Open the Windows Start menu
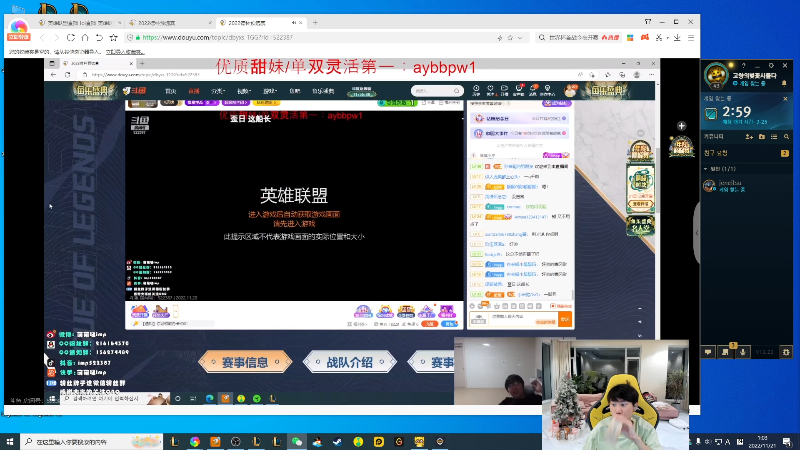This screenshot has height=450, width=800. point(10,442)
